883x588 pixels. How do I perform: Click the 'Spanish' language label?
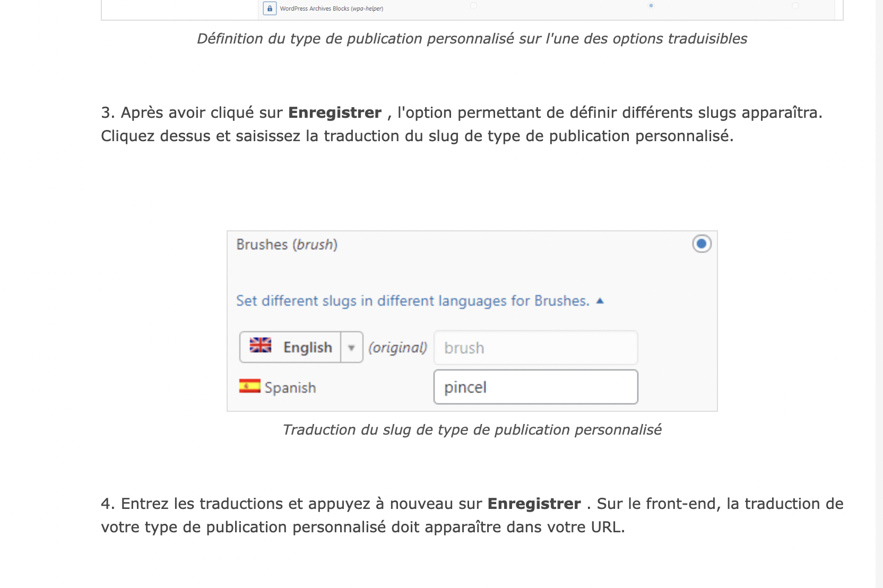[x=290, y=388]
